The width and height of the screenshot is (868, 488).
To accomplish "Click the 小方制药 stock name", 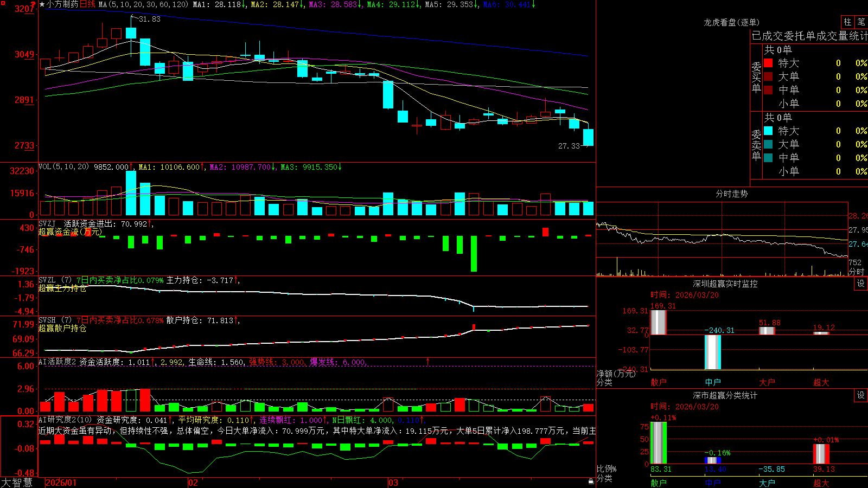I will pos(62,4).
